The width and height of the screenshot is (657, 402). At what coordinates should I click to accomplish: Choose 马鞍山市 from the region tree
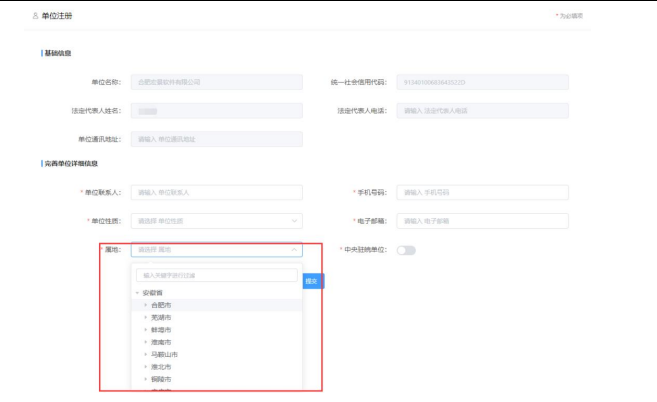tap(164, 355)
